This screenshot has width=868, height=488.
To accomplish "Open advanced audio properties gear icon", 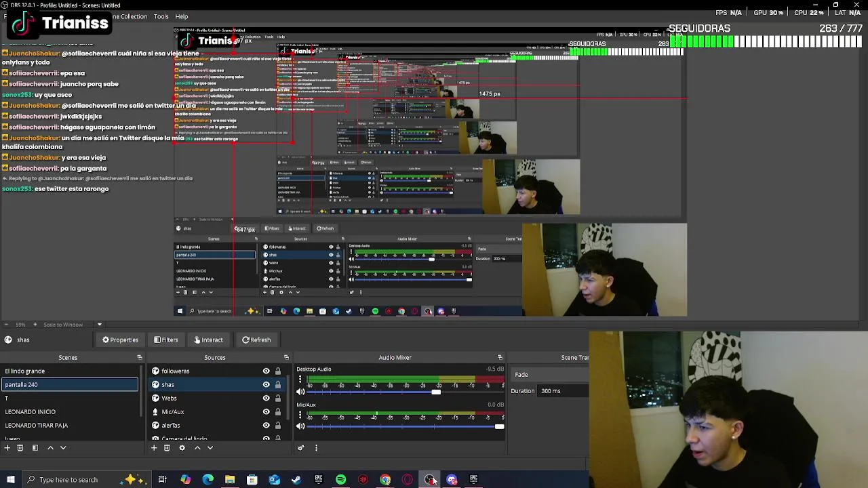I will click(x=301, y=447).
